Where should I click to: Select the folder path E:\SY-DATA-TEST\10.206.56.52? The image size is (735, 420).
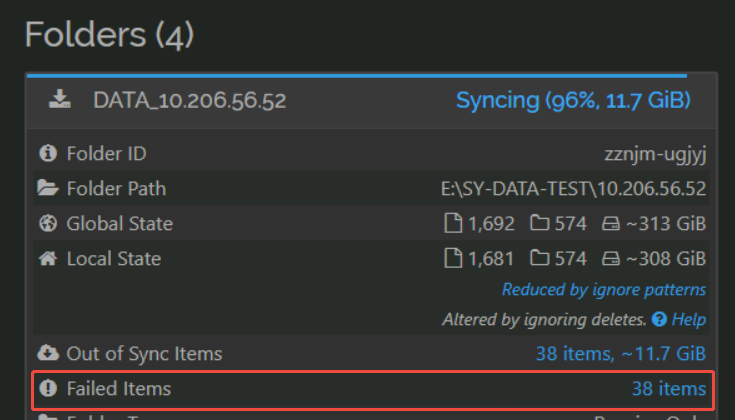point(573,188)
